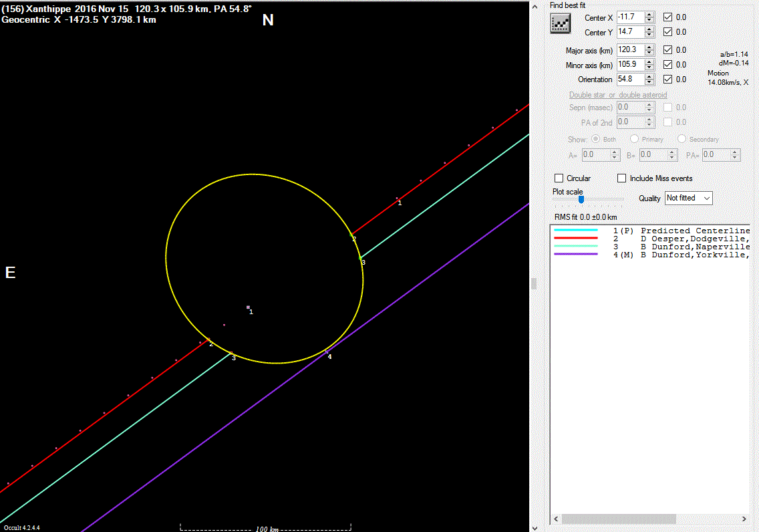Click the legend list's left scroll arrow

[x=556, y=519]
